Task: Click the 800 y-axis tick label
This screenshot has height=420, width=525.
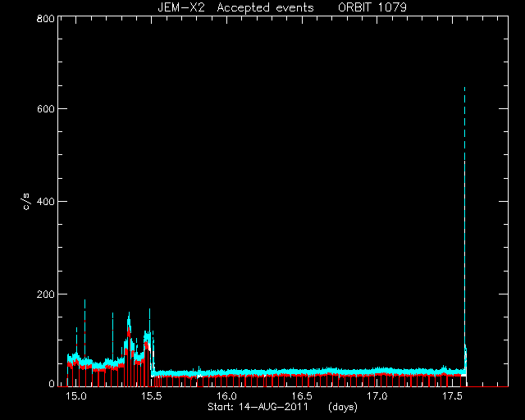Action: (45, 18)
